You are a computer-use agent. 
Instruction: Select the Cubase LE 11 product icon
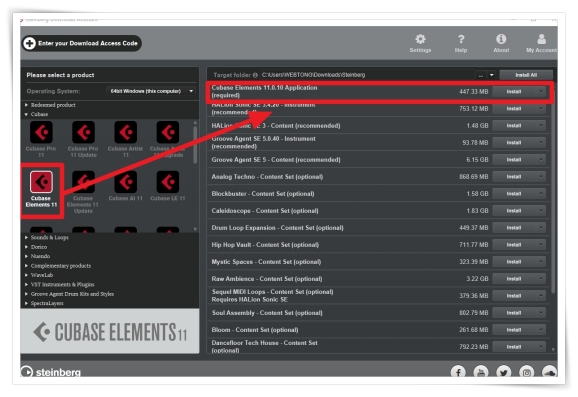[x=168, y=182]
